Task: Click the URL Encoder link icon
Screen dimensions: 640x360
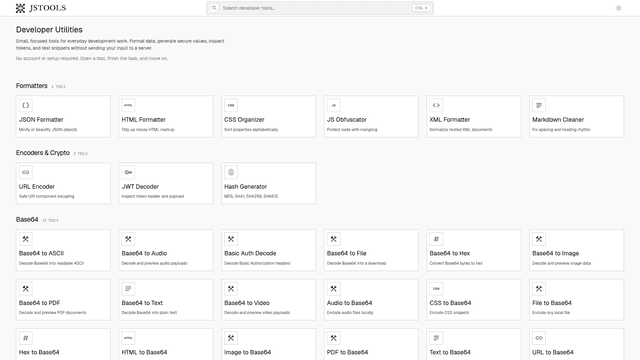Action: (26, 172)
